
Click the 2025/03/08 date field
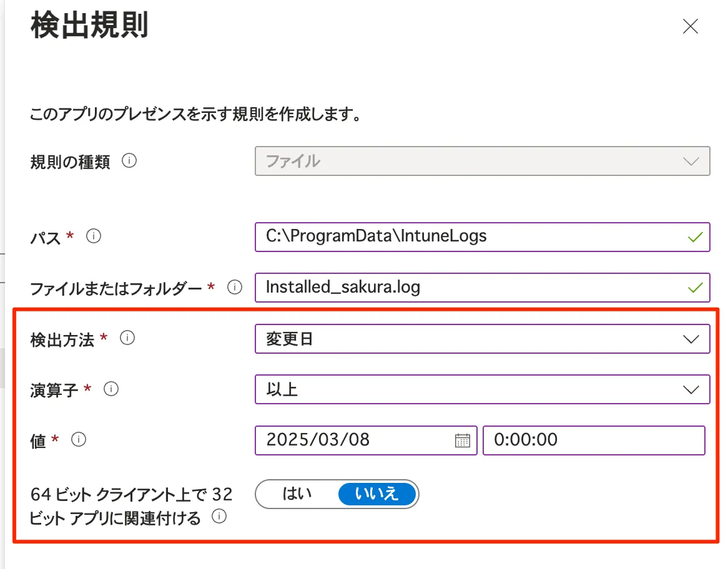(356, 440)
